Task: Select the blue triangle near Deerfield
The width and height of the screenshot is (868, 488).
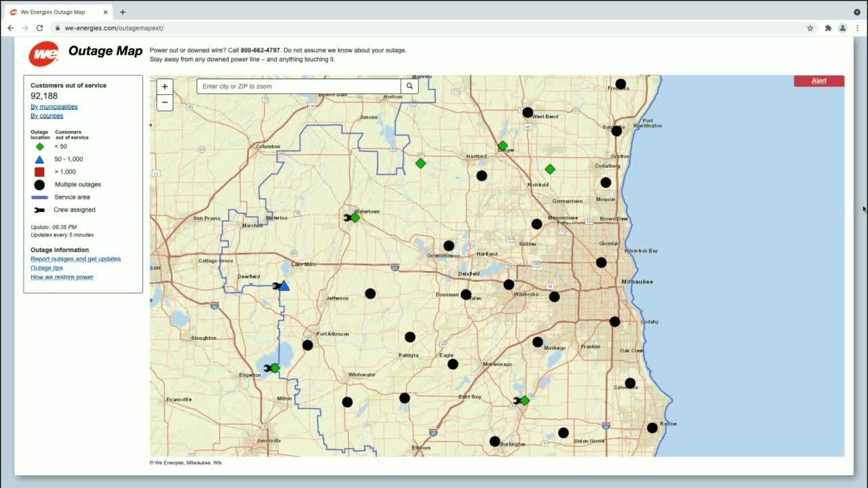Action: (x=284, y=286)
